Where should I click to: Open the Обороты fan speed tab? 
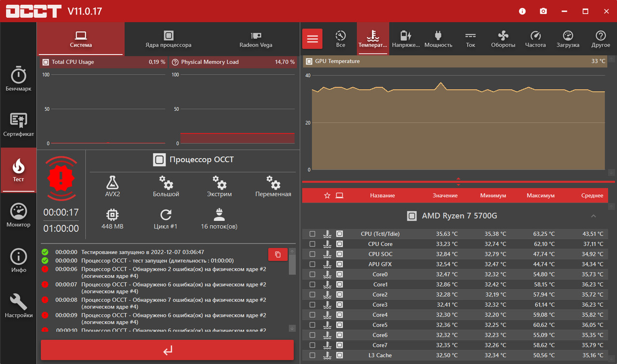tap(503, 39)
